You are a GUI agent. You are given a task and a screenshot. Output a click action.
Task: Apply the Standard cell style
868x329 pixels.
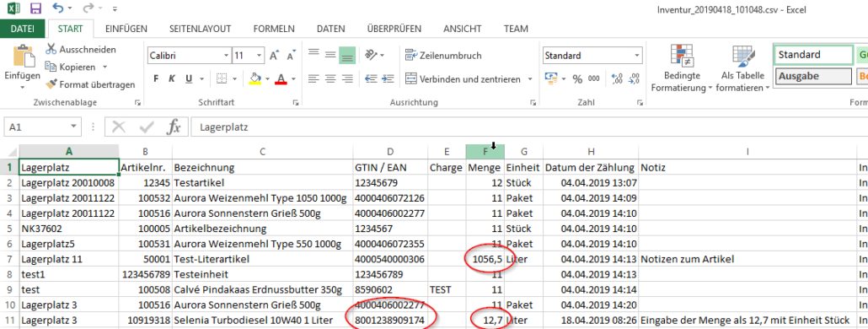(812, 55)
